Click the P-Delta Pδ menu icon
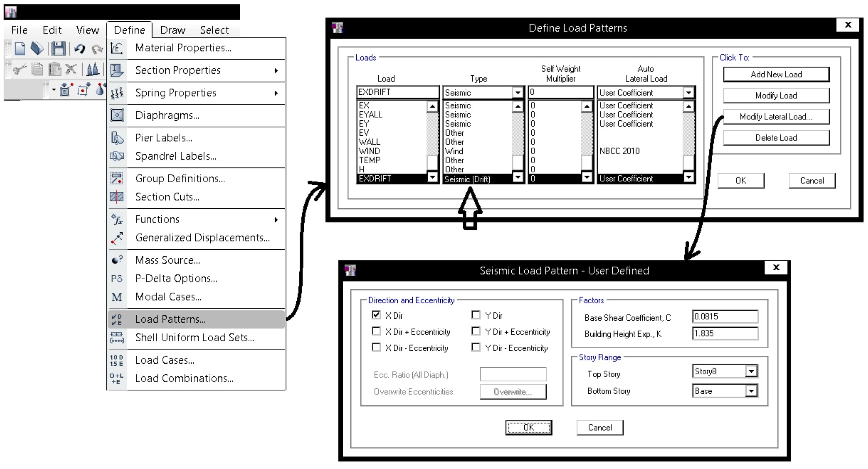Image resolution: width=868 pixels, height=469 pixels. coord(117,278)
